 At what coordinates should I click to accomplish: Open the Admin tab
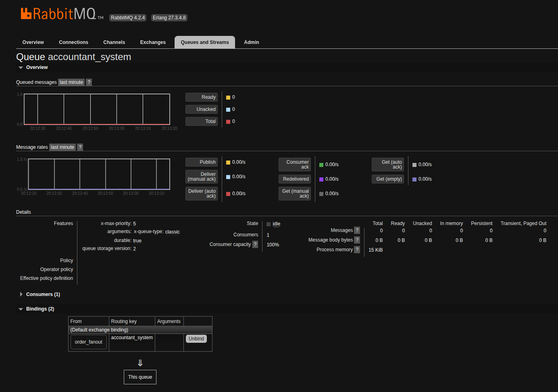(252, 42)
